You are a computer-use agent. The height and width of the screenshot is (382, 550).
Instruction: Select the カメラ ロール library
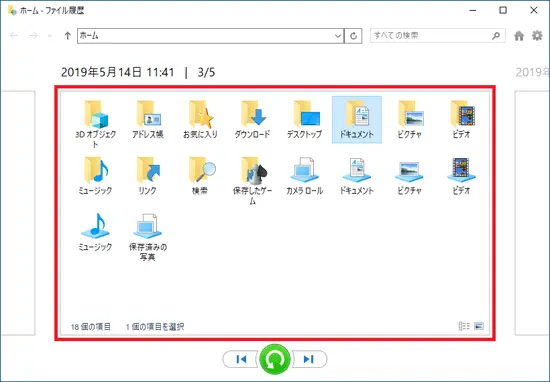coord(304,175)
